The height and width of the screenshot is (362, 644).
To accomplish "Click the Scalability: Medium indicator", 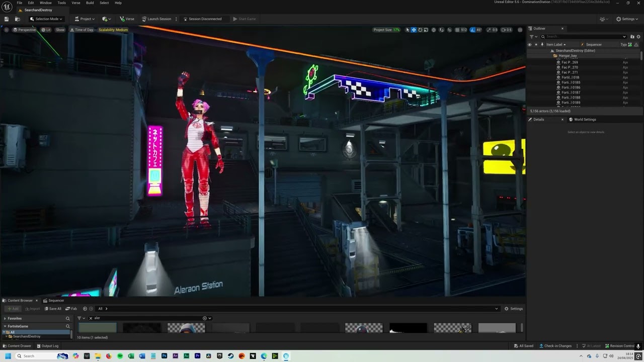I will [113, 30].
